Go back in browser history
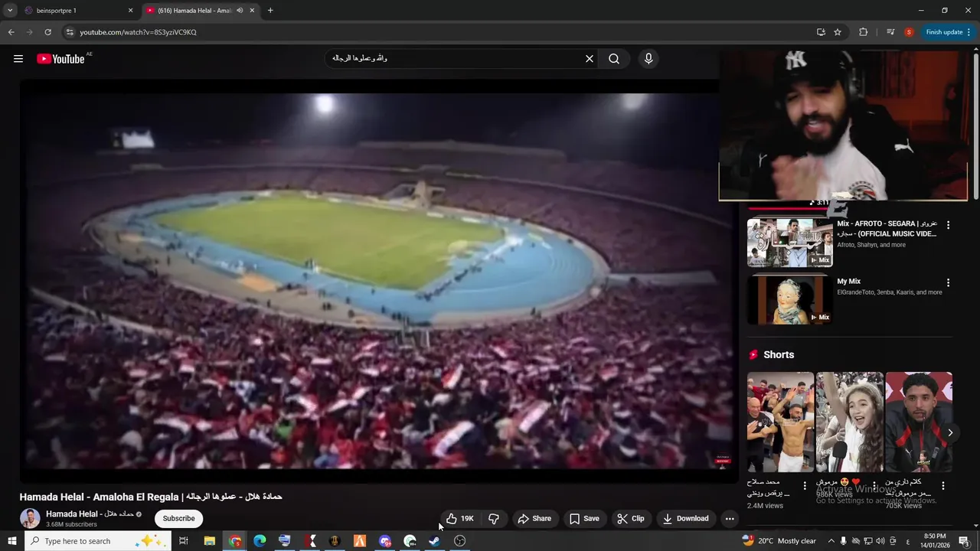This screenshot has width=980, height=551. coord(11,32)
